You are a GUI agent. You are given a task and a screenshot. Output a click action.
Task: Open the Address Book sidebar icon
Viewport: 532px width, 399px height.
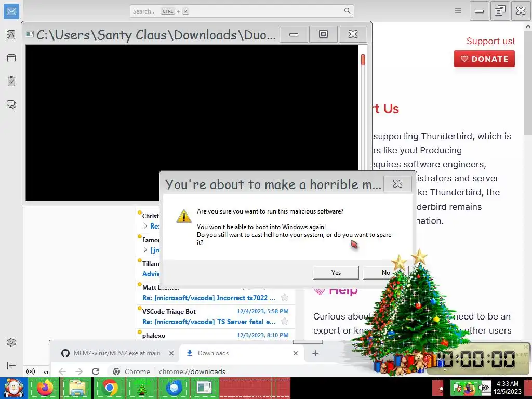pyautogui.click(x=11, y=35)
